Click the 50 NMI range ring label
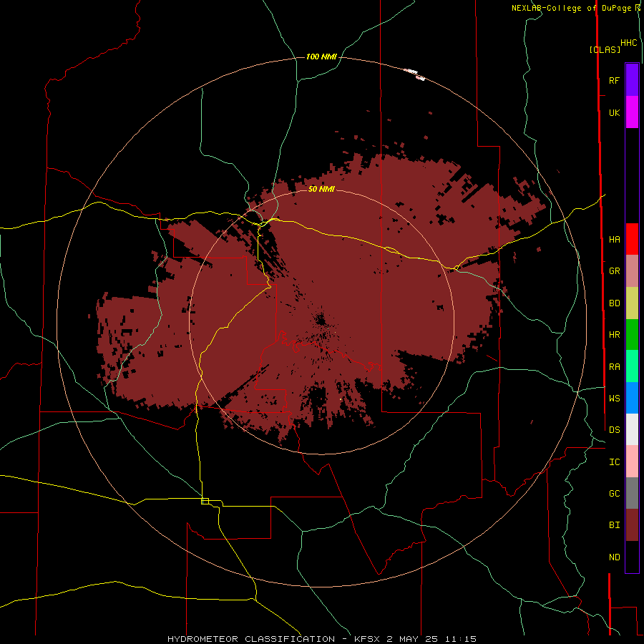Screen dimensions: 644x644 click(x=321, y=189)
